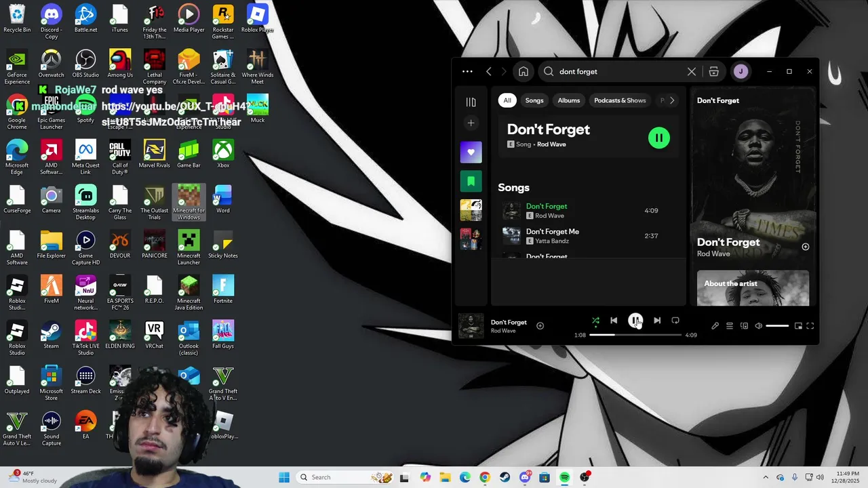Screen dimensions: 868x488
Task: Mute Spotify with the speaker icon
Action: pos(759,326)
